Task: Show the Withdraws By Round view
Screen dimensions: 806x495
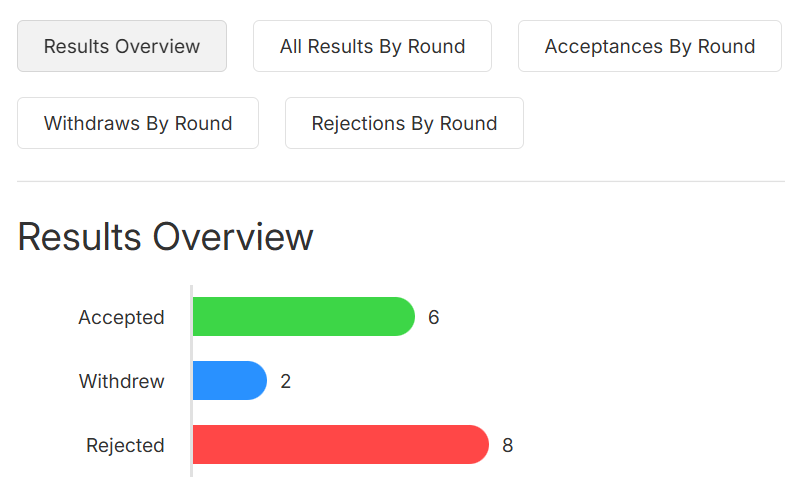Action: coord(138,123)
